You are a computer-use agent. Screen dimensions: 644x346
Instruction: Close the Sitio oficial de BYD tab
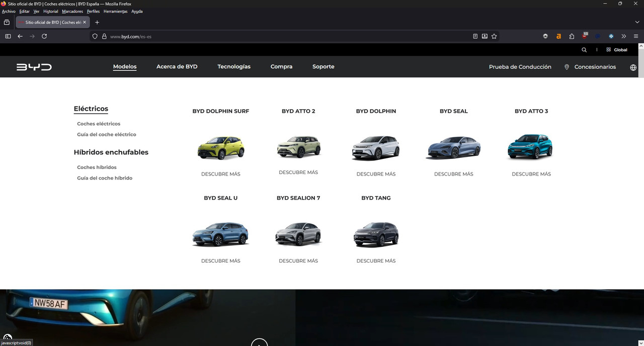coord(85,22)
